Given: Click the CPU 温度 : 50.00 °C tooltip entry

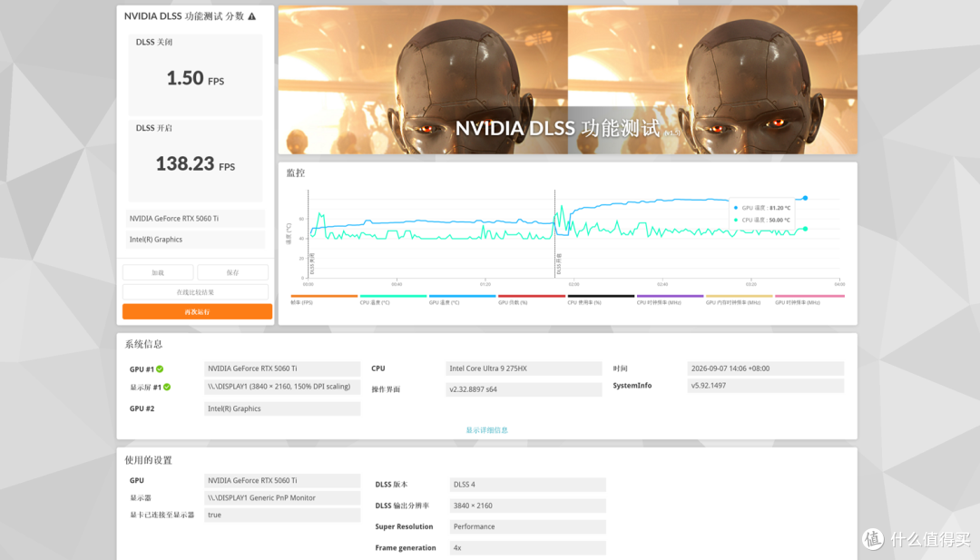Looking at the screenshot, I should point(762,220).
